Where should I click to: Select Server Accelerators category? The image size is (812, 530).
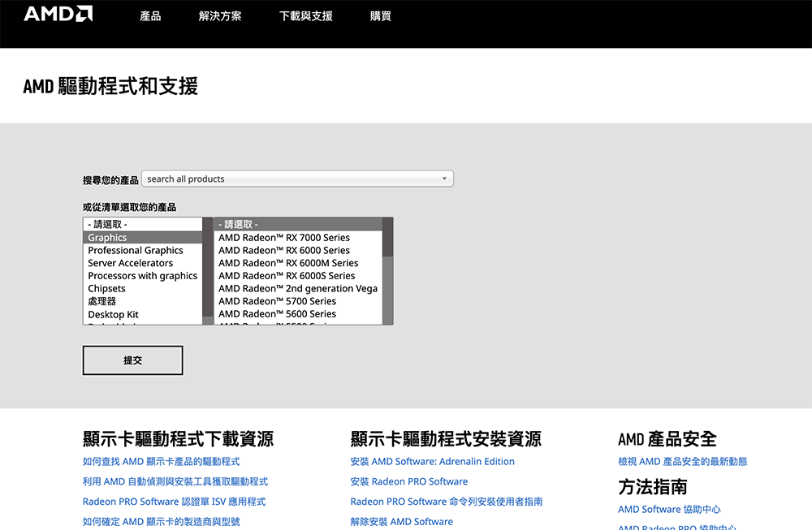[142, 263]
